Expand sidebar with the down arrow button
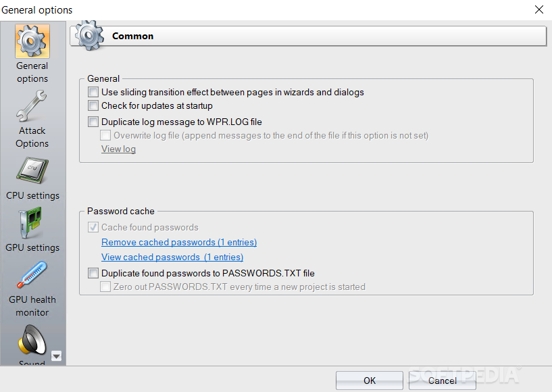 [x=56, y=356]
